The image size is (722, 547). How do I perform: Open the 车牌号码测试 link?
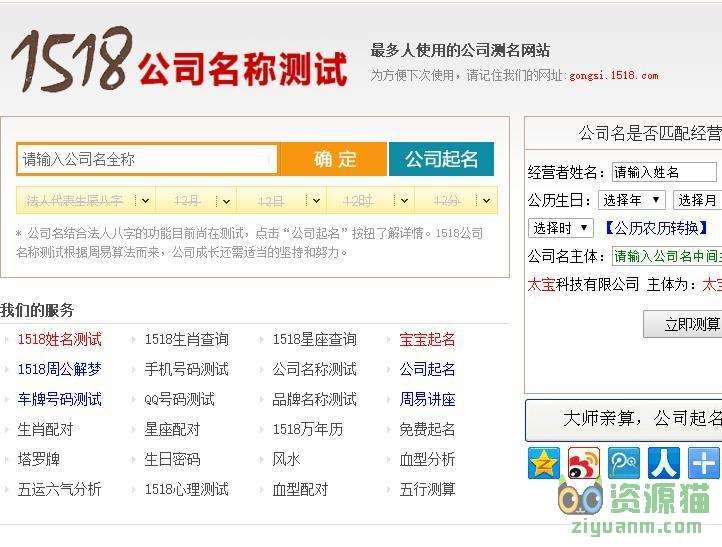click(x=59, y=399)
